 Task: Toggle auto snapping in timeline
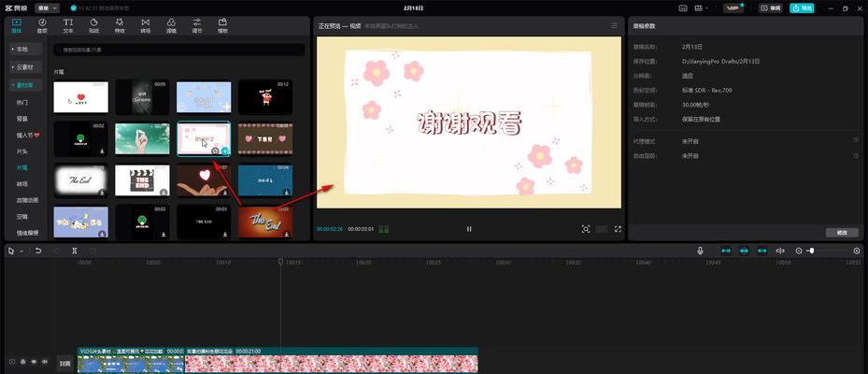[744, 251]
